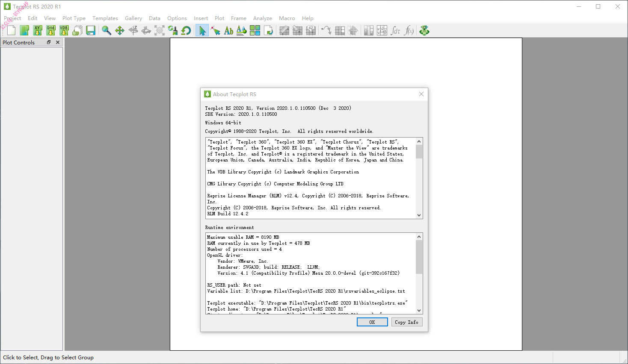Select the highlighted Selector arrow tool
This screenshot has height=364, width=628.
(x=202, y=30)
